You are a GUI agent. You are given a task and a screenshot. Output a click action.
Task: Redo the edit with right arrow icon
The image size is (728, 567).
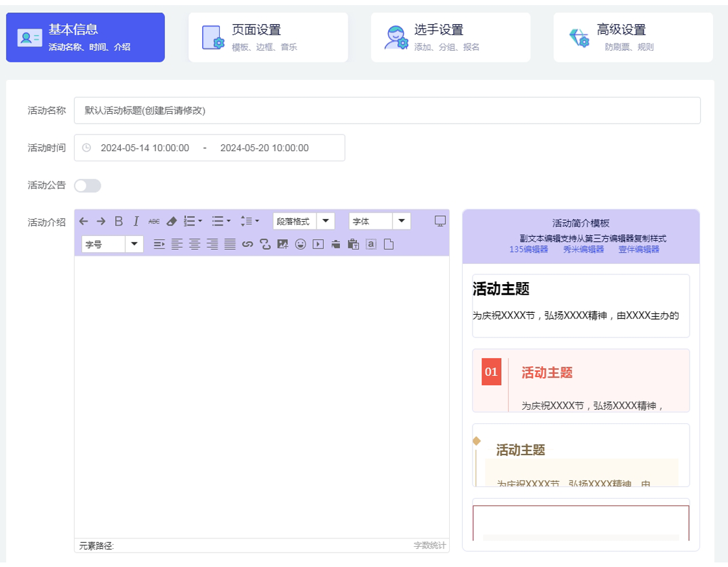[101, 222]
